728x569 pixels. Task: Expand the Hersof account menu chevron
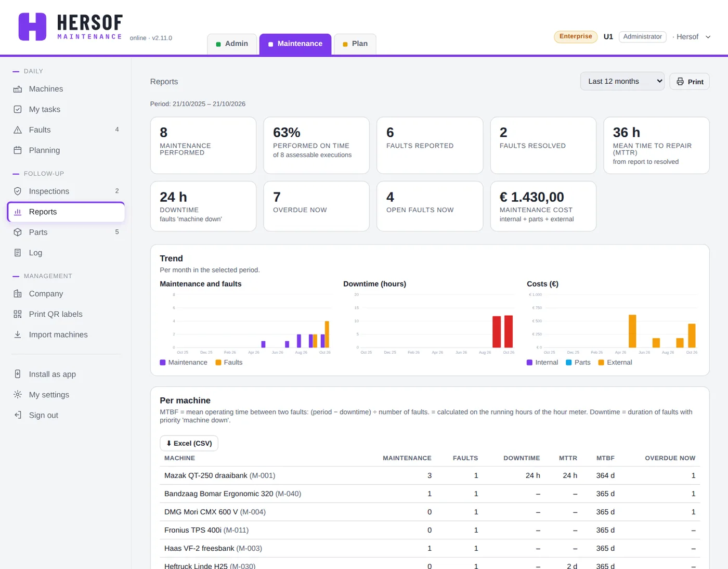(x=708, y=37)
